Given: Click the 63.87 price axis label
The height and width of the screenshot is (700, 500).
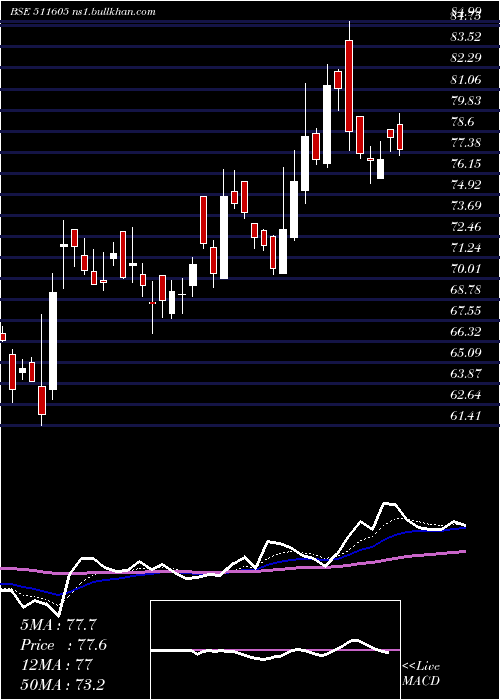Looking at the screenshot, I should tap(466, 374).
